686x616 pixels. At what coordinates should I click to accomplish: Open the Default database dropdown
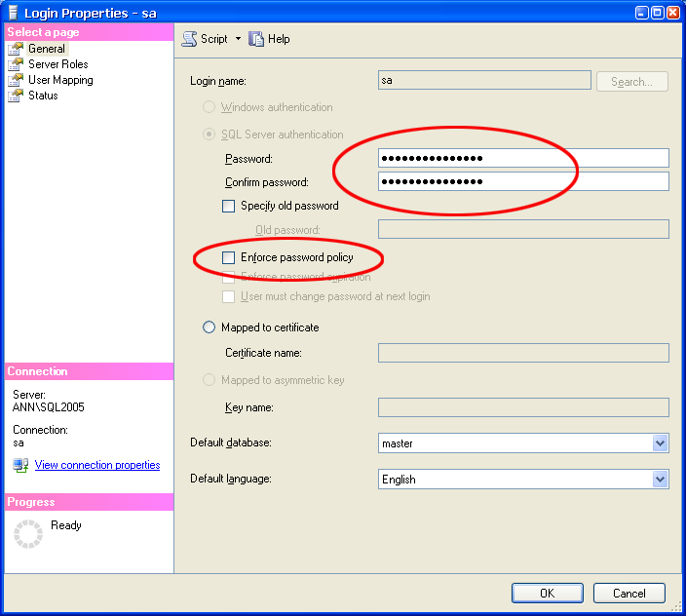(x=660, y=443)
